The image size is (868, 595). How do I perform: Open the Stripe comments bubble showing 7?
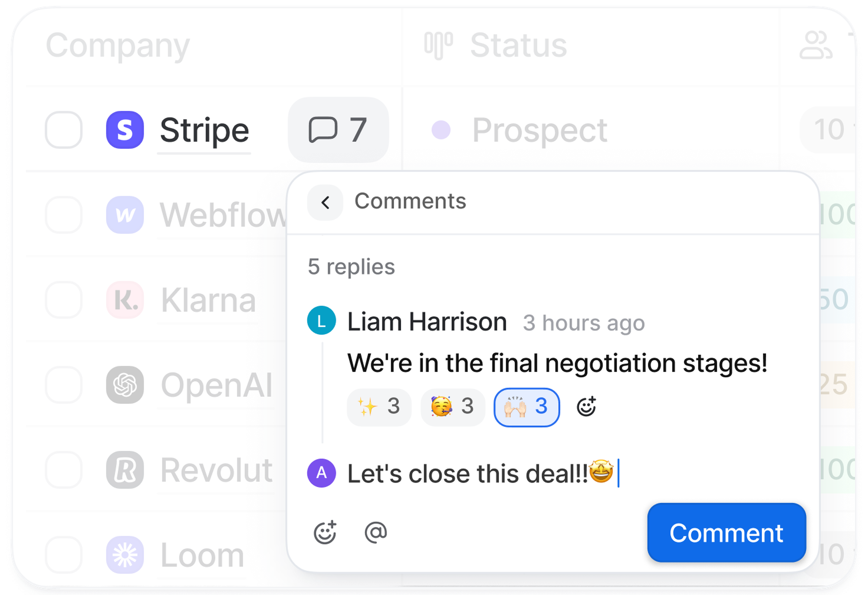point(338,130)
